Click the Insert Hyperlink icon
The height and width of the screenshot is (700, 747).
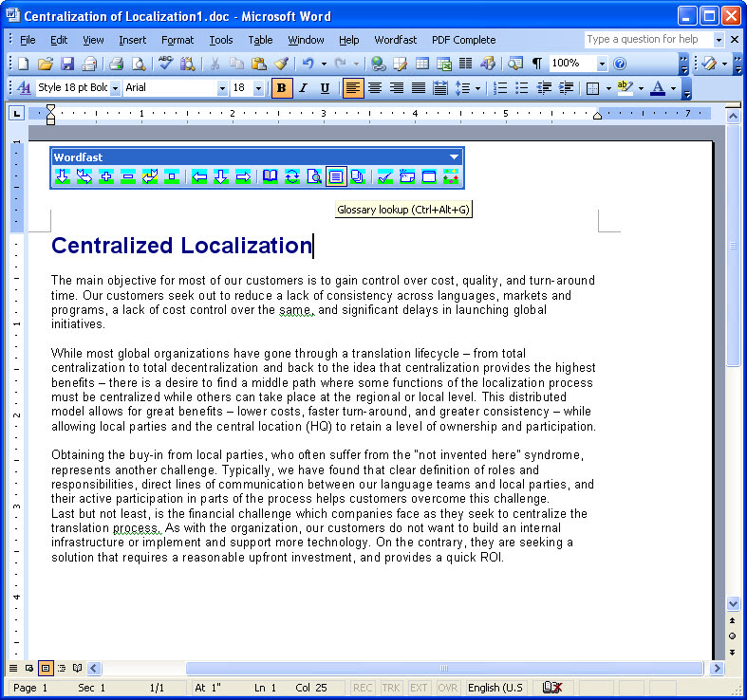point(379,64)
